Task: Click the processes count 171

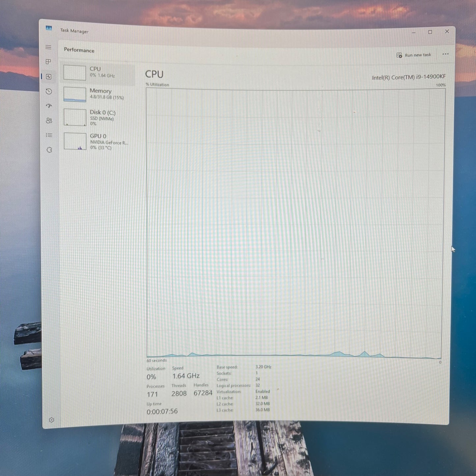Action: coord(152,394)
